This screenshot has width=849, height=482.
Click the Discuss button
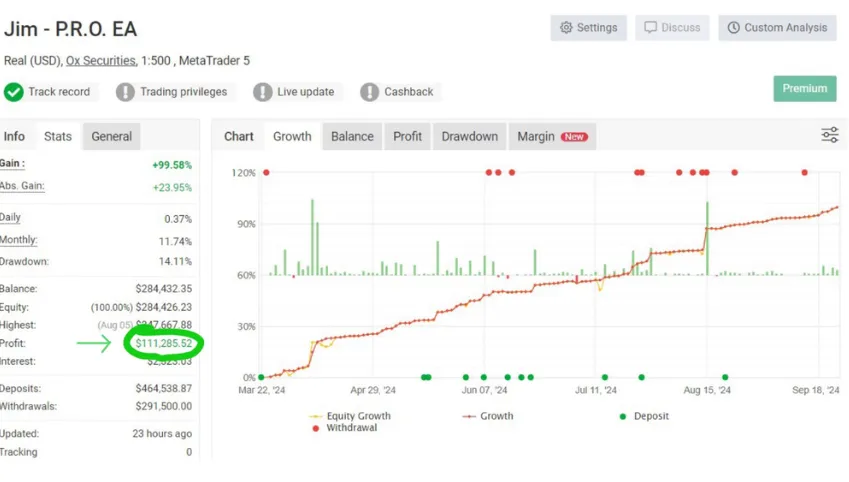pos(672,28)
